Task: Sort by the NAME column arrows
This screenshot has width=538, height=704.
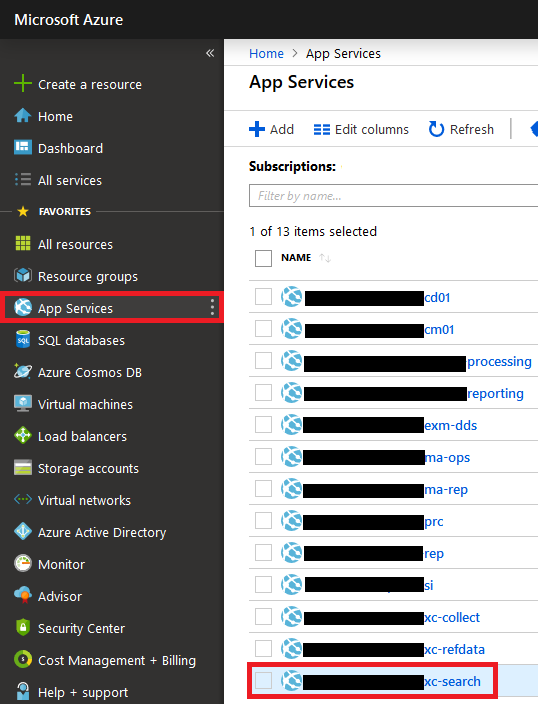Action: [x=325, y=258]
